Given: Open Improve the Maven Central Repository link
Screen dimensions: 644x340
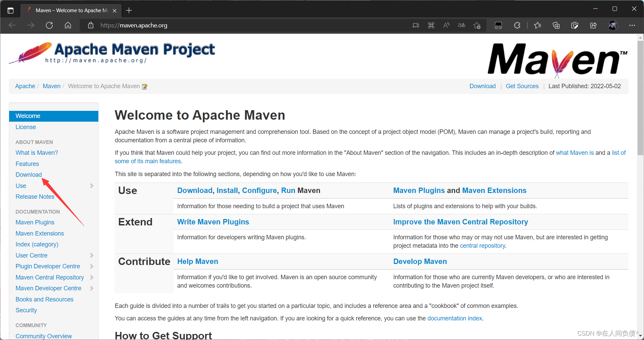Looking at the screenshot, I should (x=461, y=222).
